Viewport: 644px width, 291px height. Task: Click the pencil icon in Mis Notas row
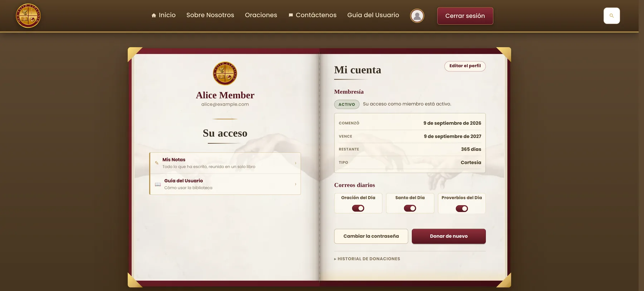[x=157, y=163]
